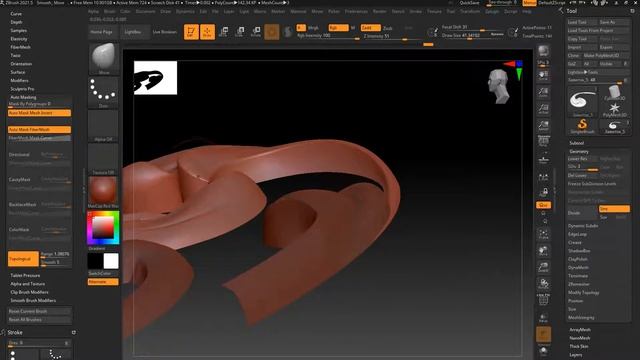Select the Cylinder3D tool thumbnail
The height and width of the screenshot is (360, 640).
pyautogui.click(x=614, y=93)
